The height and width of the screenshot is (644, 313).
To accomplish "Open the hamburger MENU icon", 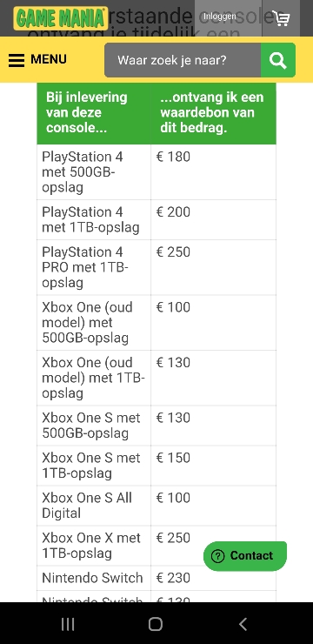I will pos(17,60).
